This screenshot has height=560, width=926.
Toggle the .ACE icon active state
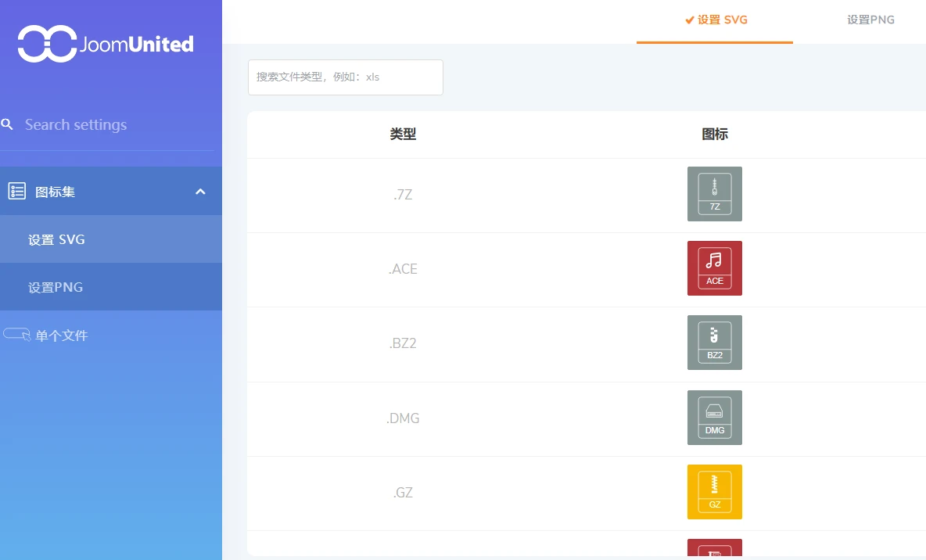714,268
